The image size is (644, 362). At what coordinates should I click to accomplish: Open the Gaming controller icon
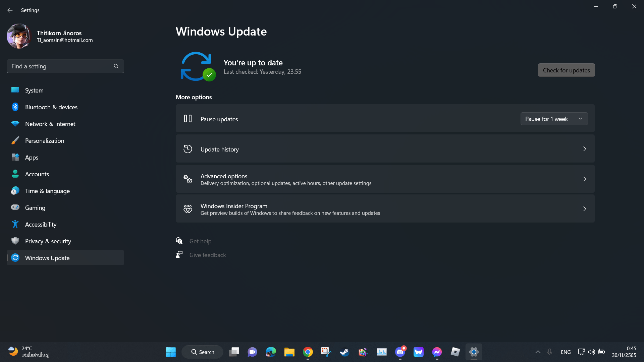coord(15,207)
